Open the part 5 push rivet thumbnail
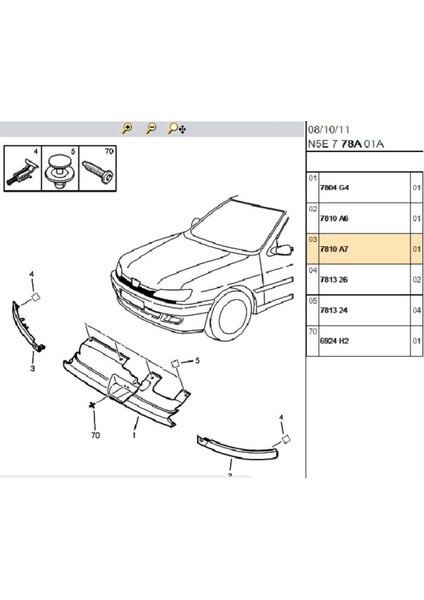 60,168
